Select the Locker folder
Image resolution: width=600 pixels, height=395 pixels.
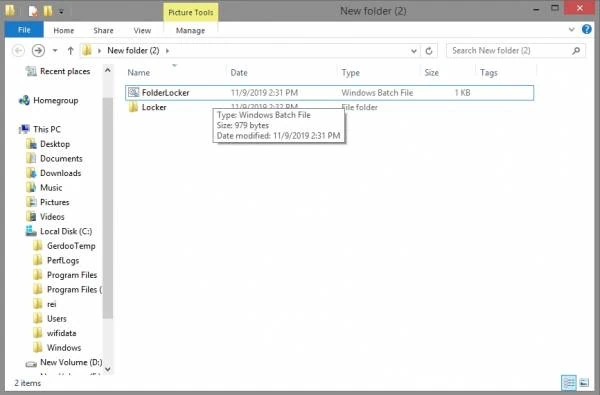(154, 108)
